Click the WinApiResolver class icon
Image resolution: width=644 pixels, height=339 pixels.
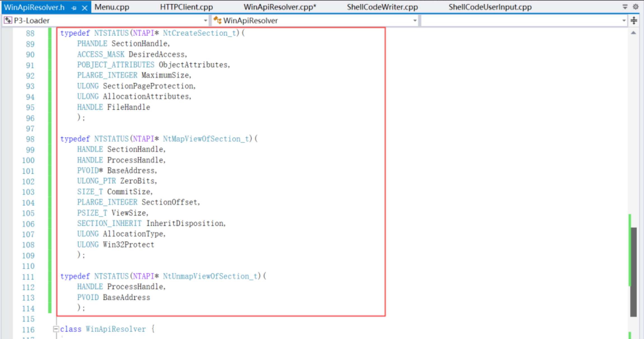tap(217, 20)
